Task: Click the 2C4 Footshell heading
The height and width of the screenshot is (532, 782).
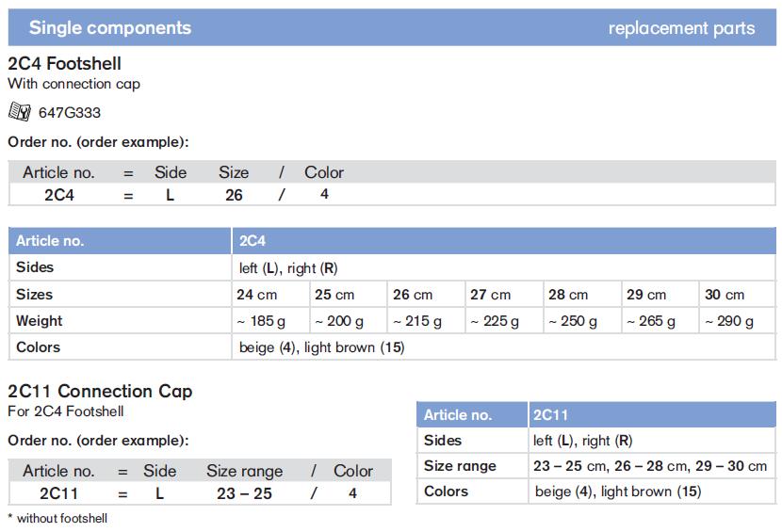Action: point(64,64)
